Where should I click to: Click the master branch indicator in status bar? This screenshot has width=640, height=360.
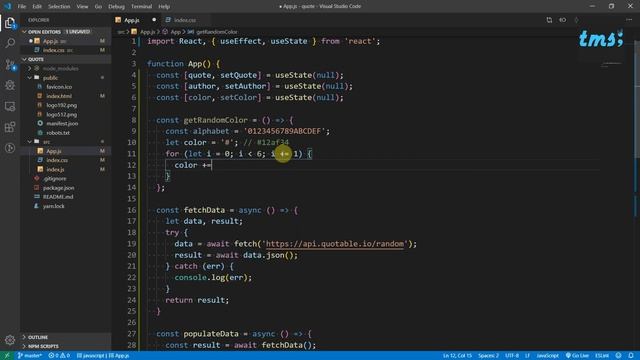[29, 356]
